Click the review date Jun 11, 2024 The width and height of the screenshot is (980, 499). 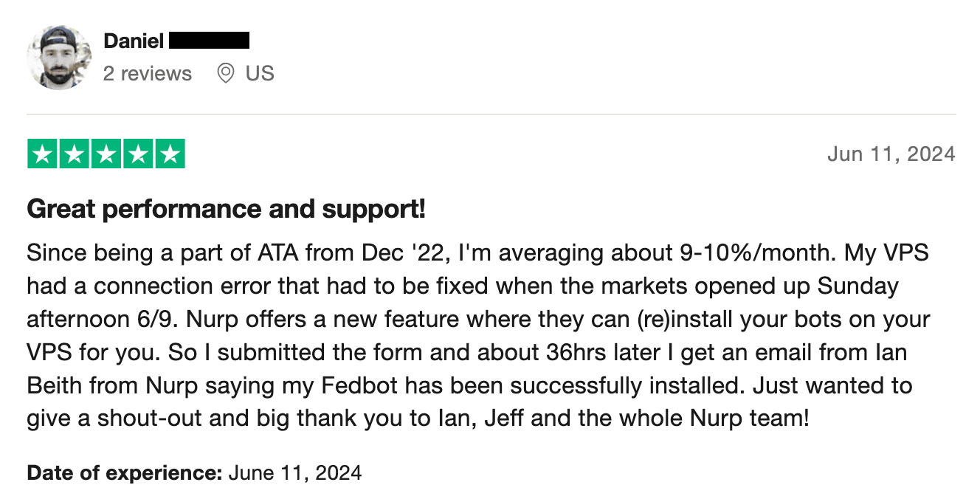[x=891, y=154]
